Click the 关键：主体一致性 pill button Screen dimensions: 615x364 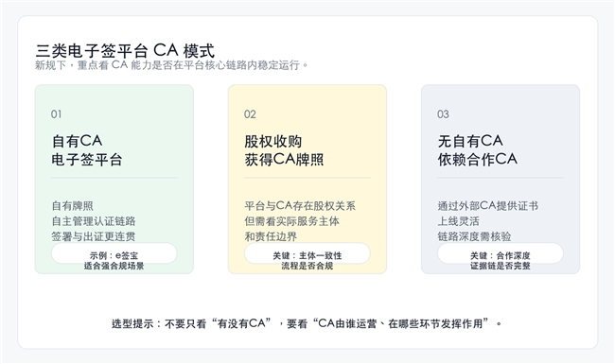click(307, 253)
